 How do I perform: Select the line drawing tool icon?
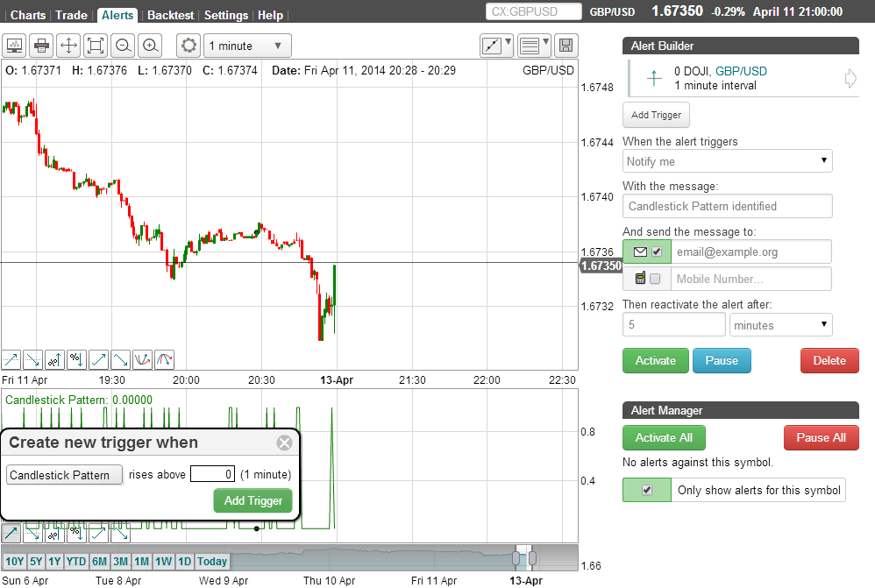pos(492,46)
